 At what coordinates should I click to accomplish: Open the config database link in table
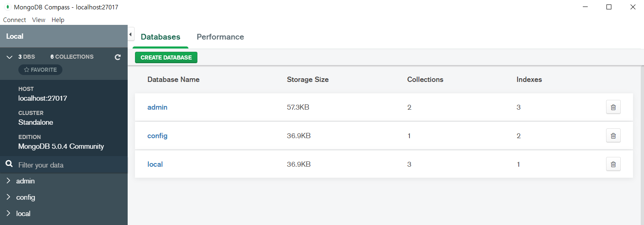pos(157,136)
